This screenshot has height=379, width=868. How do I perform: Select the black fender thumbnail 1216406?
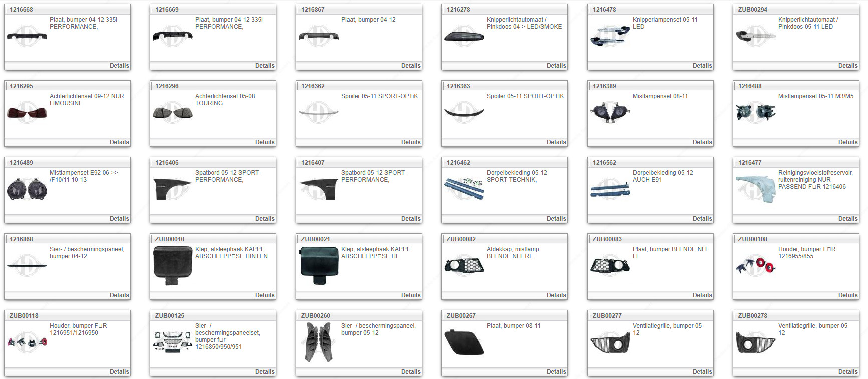[x=173, y=189]
